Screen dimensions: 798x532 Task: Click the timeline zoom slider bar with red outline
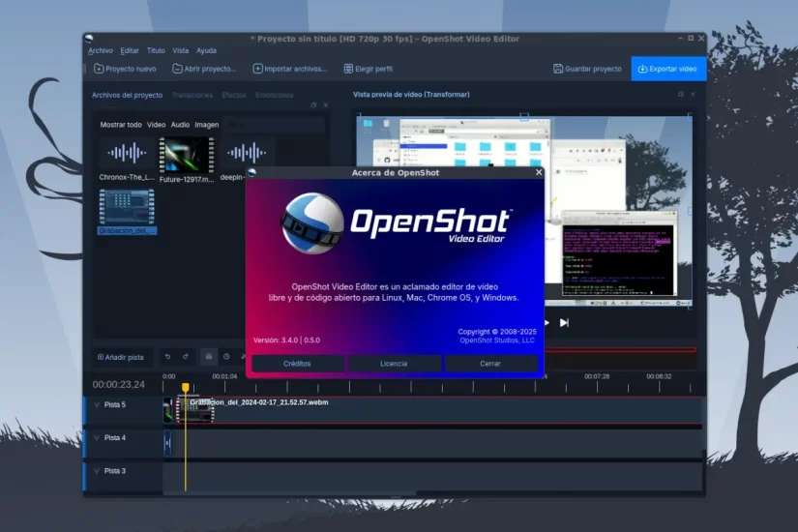[x=620, y=350]
